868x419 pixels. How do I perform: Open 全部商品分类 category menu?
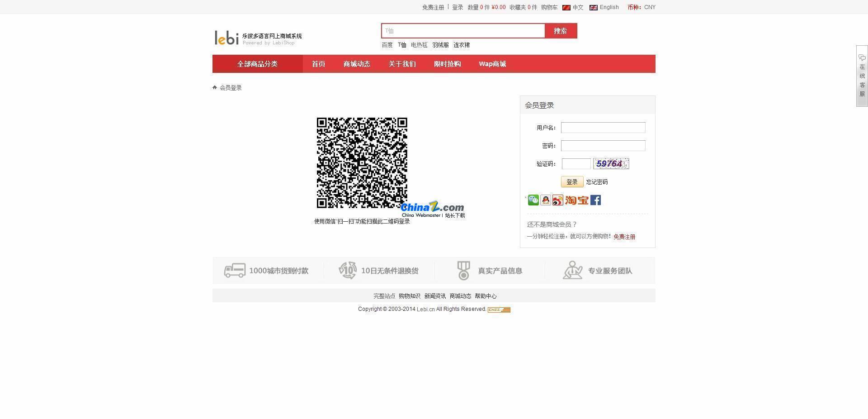(258, 64)
